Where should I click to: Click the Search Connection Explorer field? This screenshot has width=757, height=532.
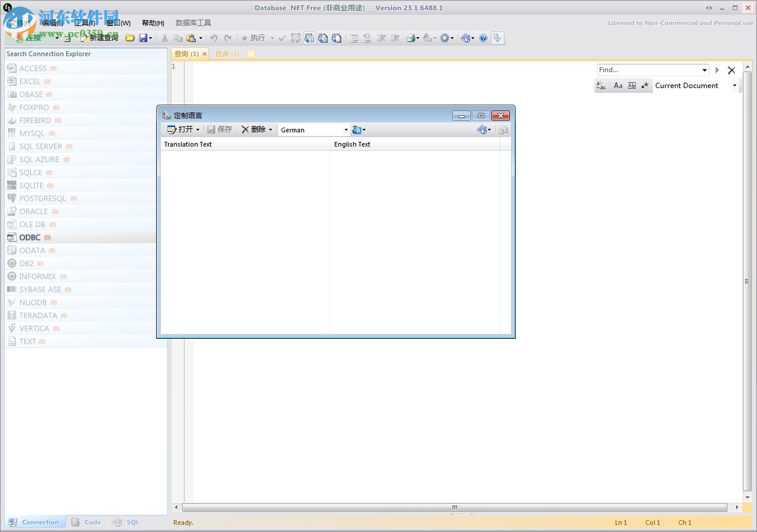point(86,54)
